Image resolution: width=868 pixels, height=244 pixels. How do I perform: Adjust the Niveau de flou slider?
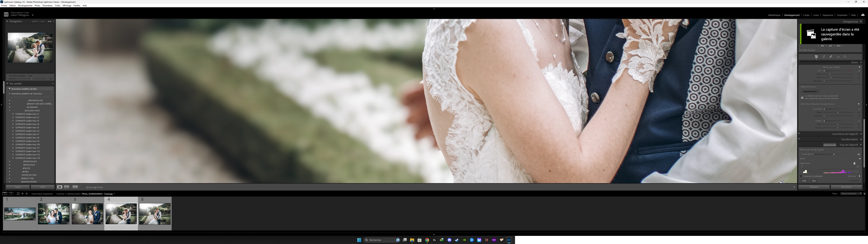pyautogui.click(x=834, y=154)
